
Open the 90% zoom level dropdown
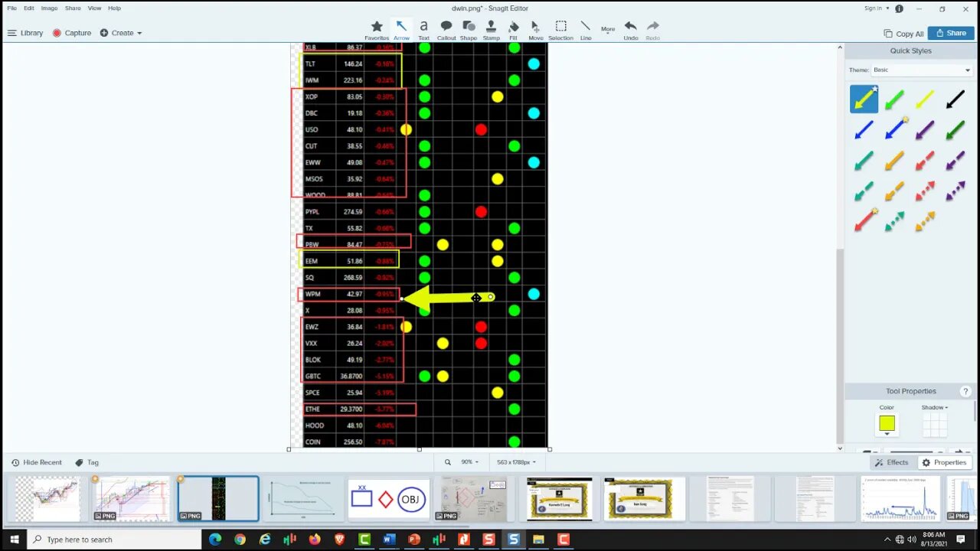point(469,462)
